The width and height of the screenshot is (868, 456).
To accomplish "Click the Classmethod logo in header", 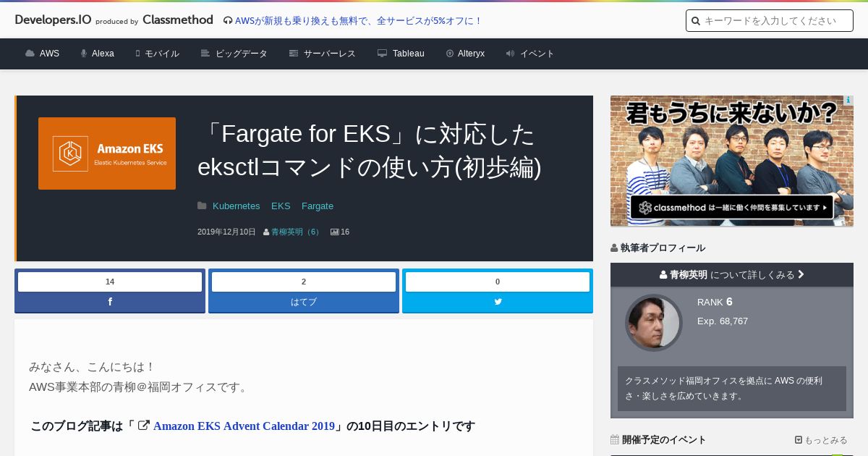I will click(x=178, y=20).
